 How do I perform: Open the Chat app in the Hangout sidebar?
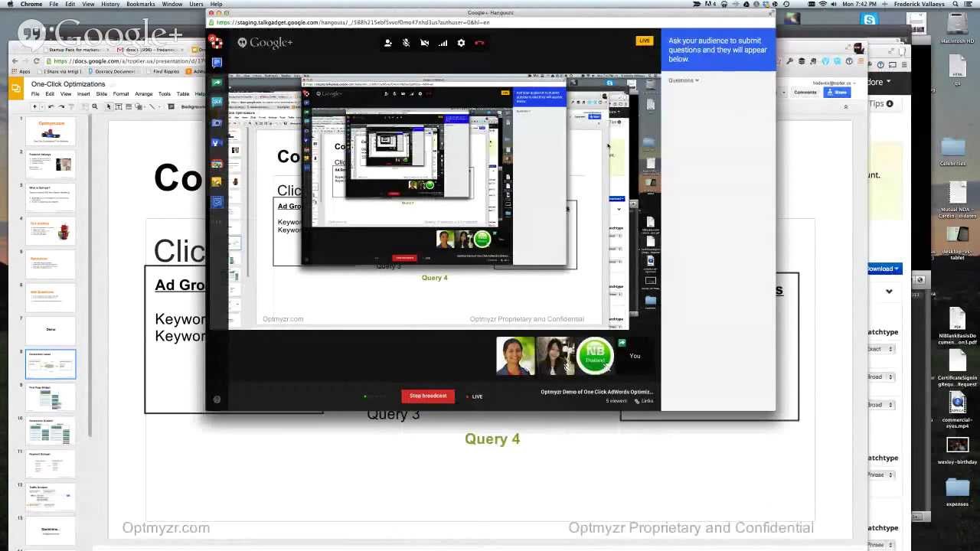[x=217, y=62]
